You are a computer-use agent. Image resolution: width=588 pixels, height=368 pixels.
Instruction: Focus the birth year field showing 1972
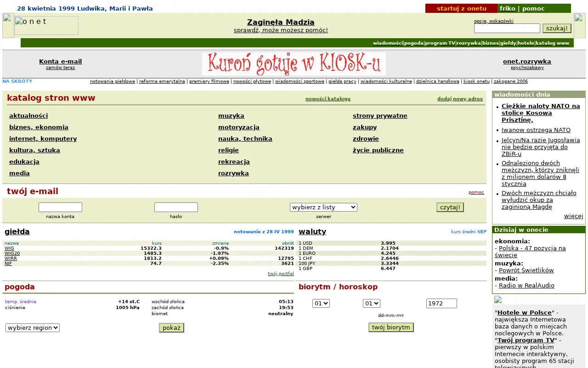[x=441, y=303]
